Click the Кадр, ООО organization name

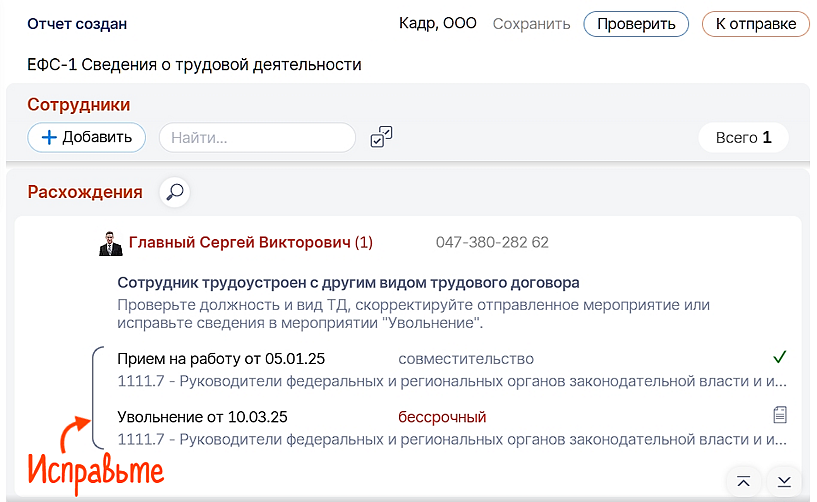[x=438, y=24]
